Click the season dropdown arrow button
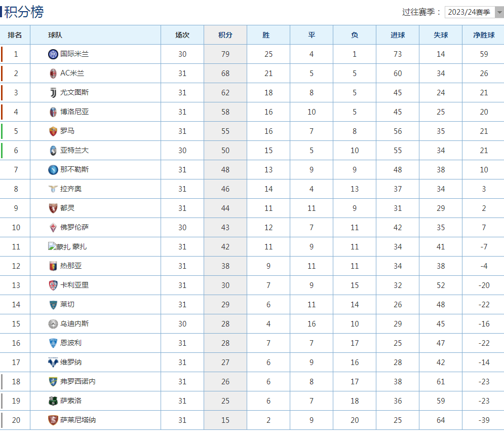Viewport: 504px width, 434px height. (x=499, y=12)
